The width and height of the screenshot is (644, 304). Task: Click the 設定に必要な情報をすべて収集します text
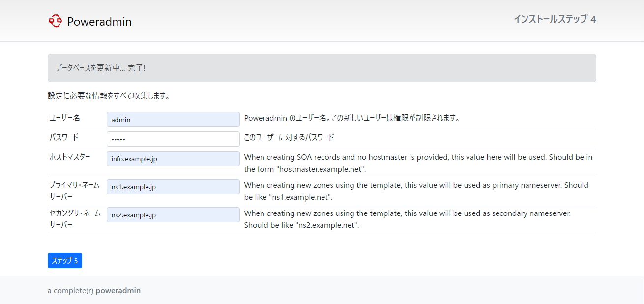click(109, 96)
